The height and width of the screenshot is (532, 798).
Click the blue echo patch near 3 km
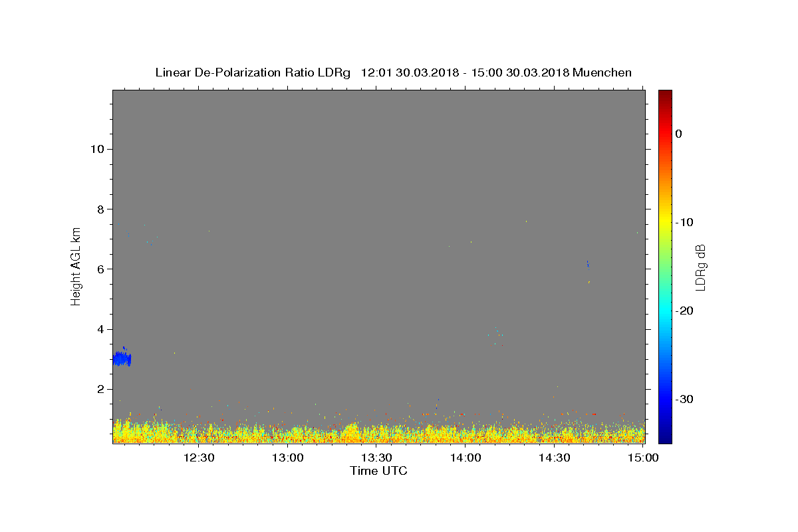[x=122, y=358]
